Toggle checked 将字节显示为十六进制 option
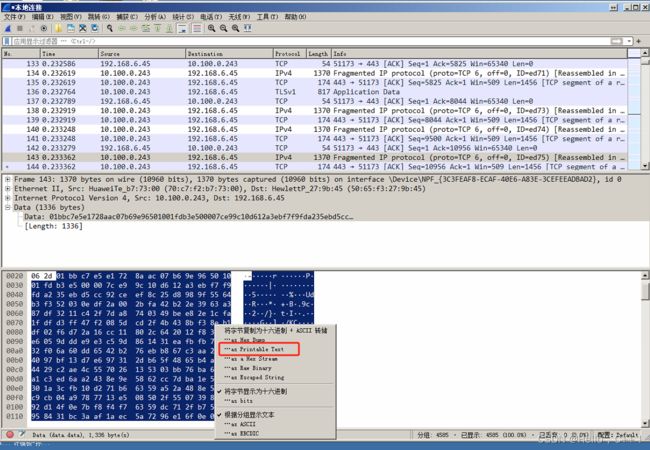Image resolution: width=650 pixels, height=450 pixels. coord(275,391)
